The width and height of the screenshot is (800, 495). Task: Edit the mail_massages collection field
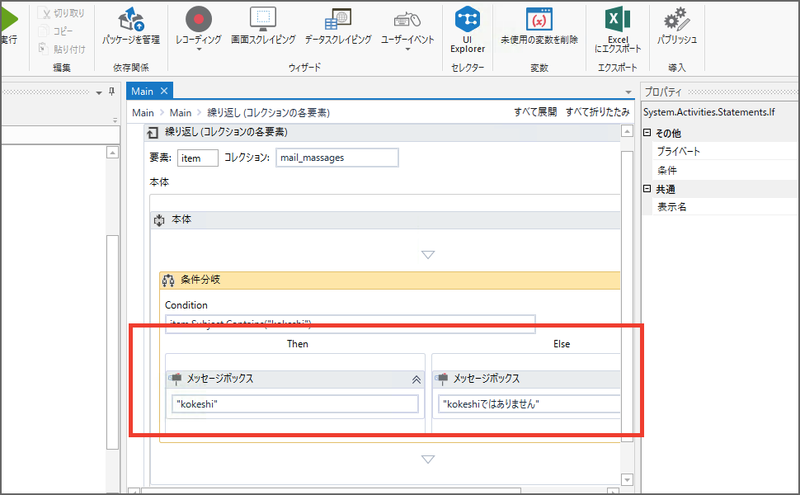point(337,158)
